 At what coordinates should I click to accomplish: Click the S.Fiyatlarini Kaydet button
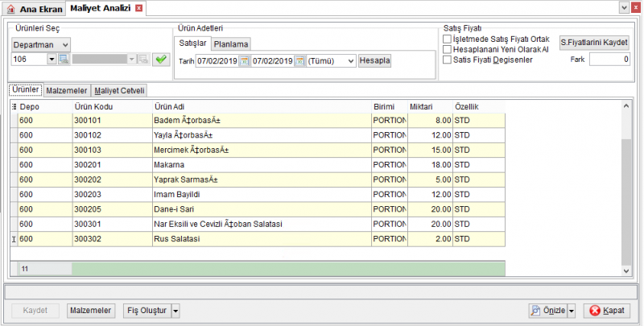594,43
